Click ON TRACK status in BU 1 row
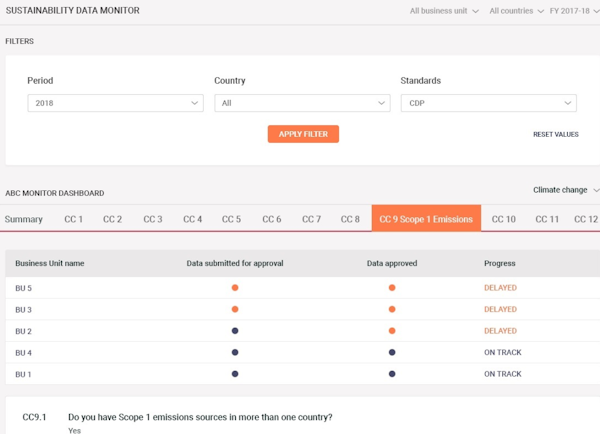The height and width of the screenshot is (434, 600). pos(502,374)
